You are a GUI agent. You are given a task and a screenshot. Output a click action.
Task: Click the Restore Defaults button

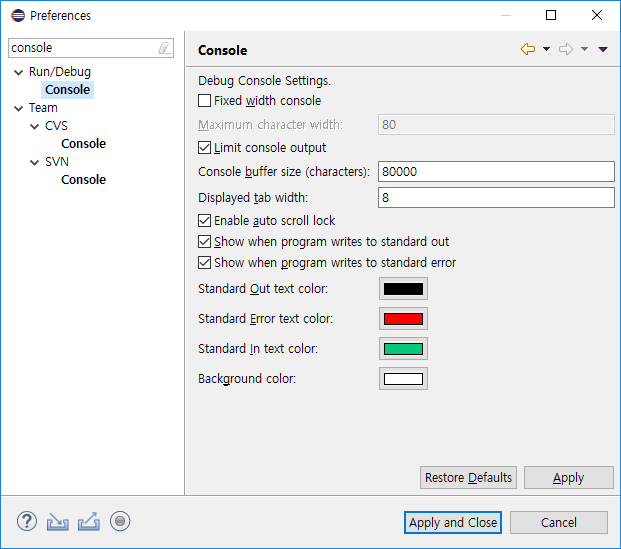coord(468,478)
